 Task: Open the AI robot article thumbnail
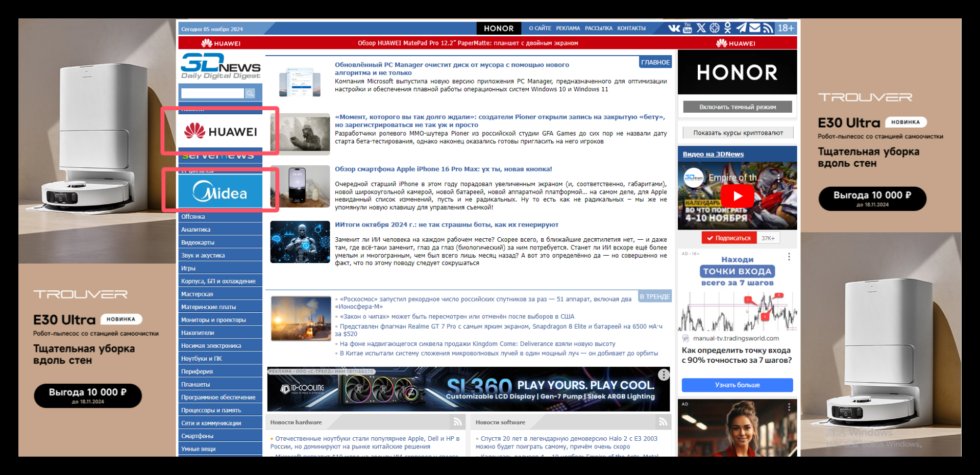300,242
